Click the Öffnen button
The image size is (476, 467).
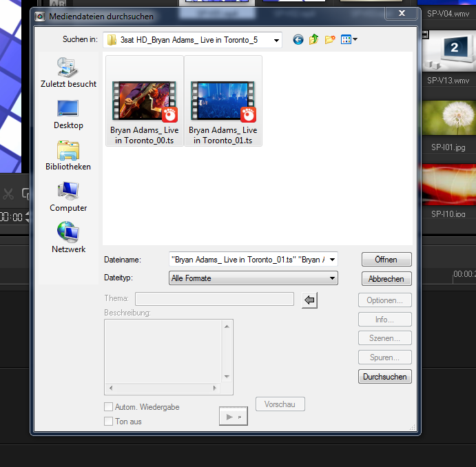[386, 260]
